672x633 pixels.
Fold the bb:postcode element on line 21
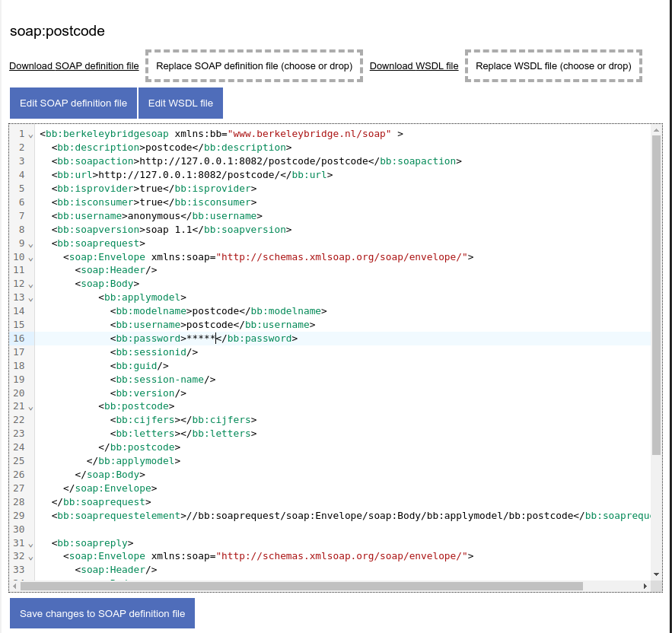tap(30, 409)
